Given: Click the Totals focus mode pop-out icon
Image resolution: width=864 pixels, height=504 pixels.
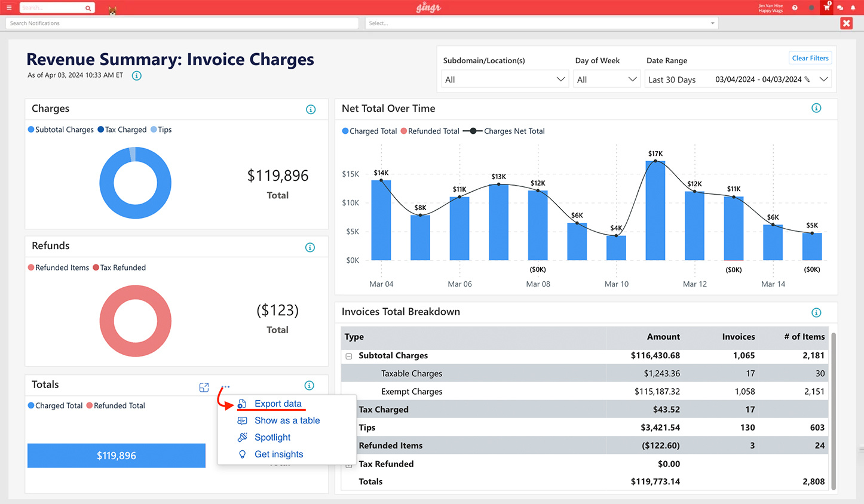Looking at the screenshot, I should click(x=204, y=388).
